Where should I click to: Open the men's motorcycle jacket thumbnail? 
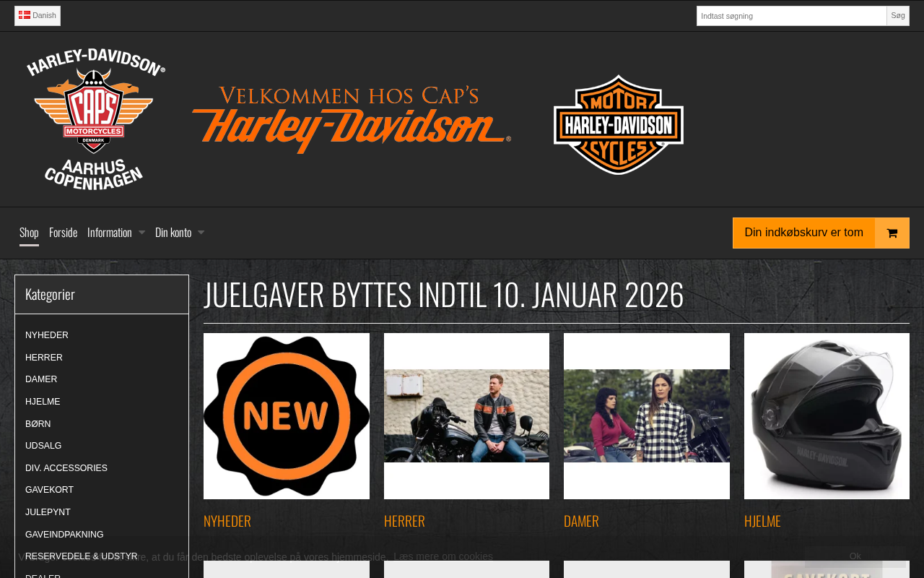[x=466, y=416]
